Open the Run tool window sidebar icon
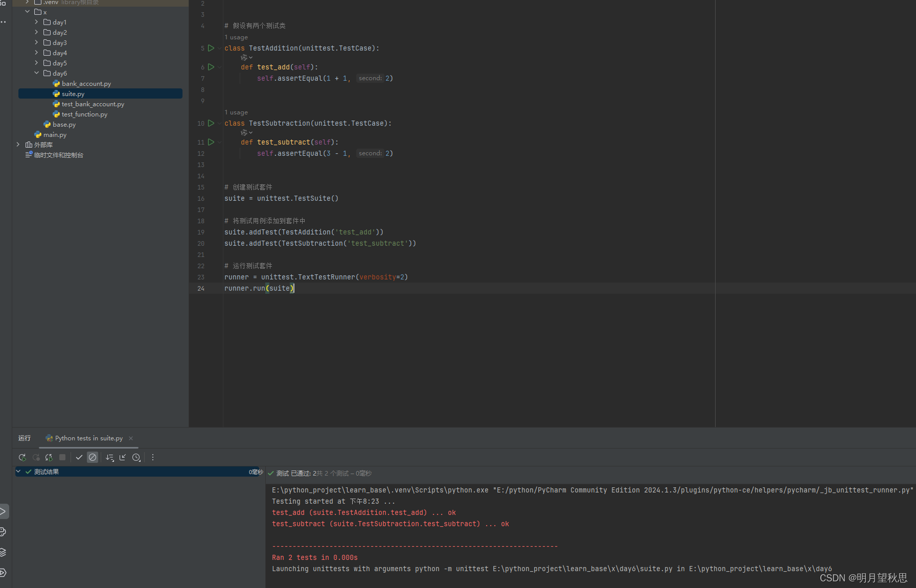This screenshot has width=916, height=588. pos(3,511)
